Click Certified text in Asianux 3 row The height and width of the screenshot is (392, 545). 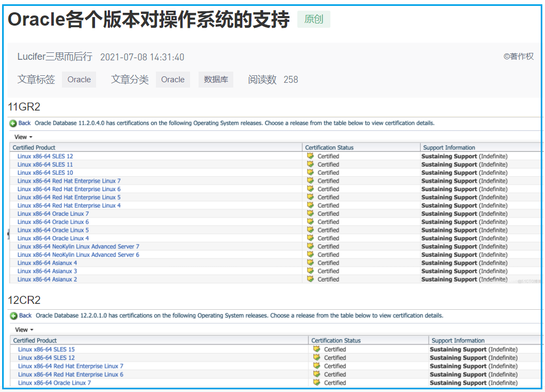(328, 271)
